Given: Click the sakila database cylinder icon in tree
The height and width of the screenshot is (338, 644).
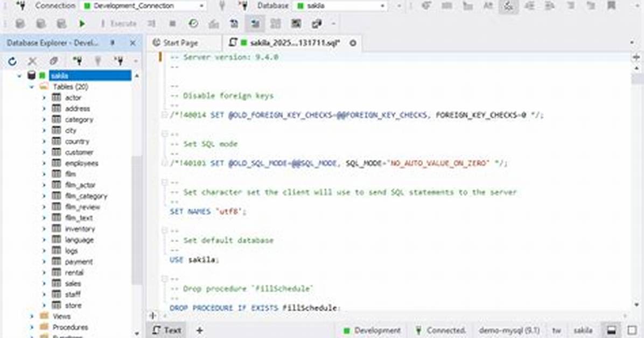Looking at the screenshot, I should (32, 75).
